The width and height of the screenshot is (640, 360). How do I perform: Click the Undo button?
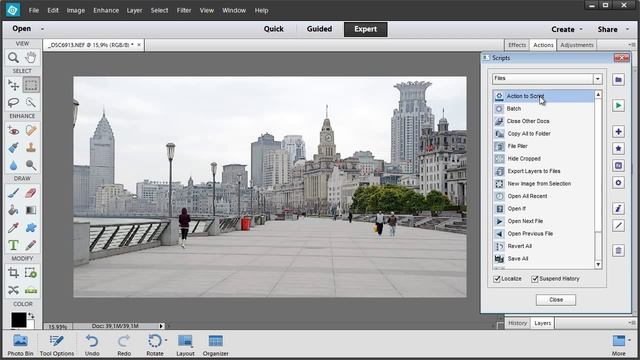pos(92,345)
